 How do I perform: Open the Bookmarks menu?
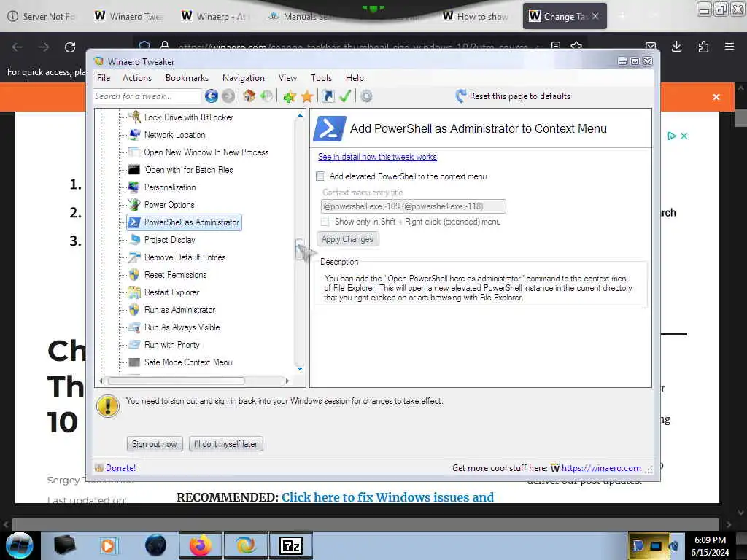[187, 78]
